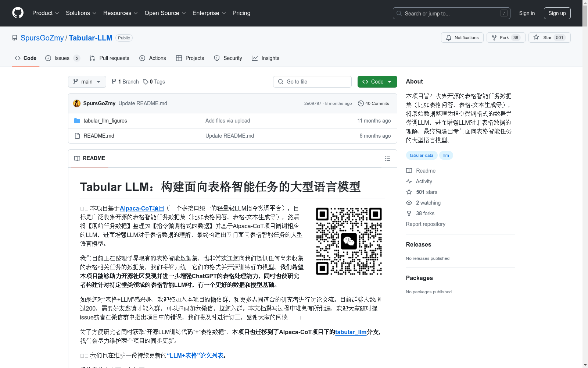Open the Issues tab
Screen dimensions: 588x368
[x=62, y=58]
